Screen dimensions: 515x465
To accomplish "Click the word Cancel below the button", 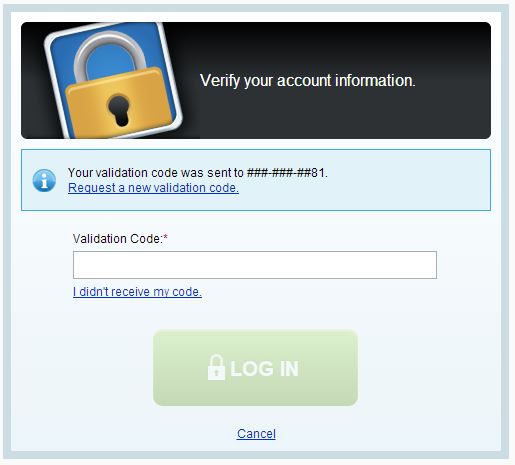I will pyautogui.click(x=256, y=434).
